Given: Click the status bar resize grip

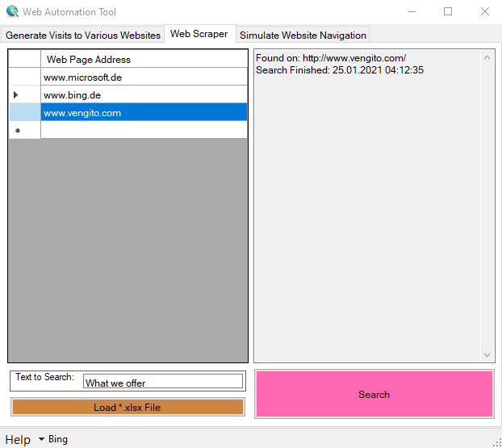Looking at the screenshot, I should pos(497,443).
